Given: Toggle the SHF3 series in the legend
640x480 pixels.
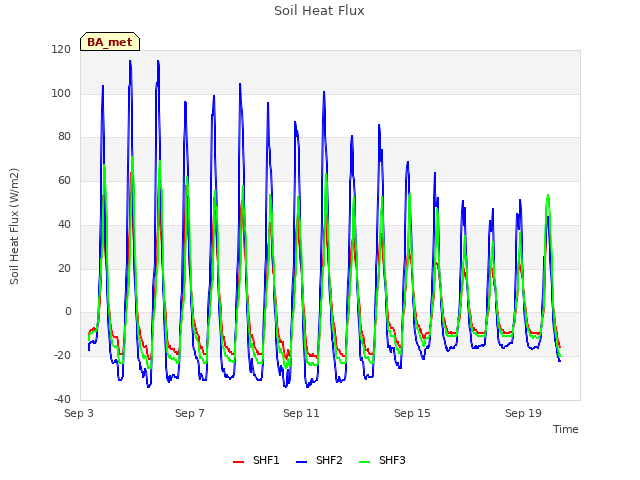Looking at the screenshot, I should [382, 460].
